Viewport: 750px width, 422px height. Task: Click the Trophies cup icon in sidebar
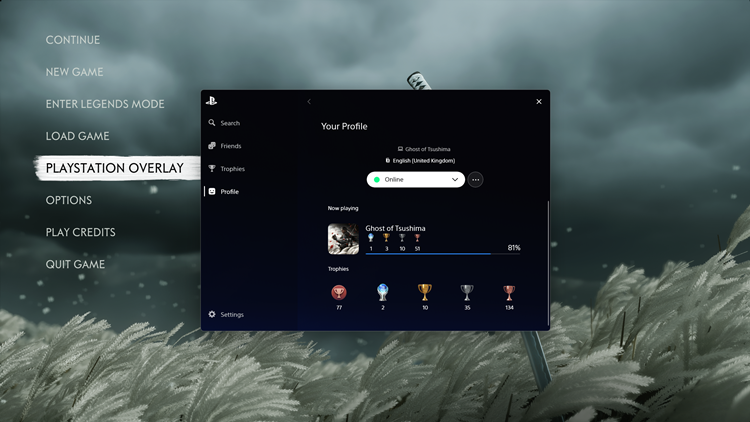point(212,168)
